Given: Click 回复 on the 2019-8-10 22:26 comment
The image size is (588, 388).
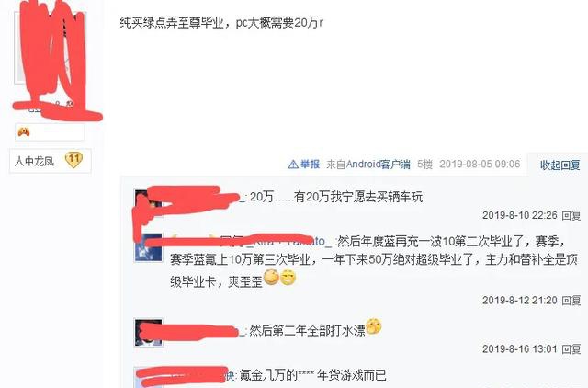Looking at the screenshot, I should [x=571, y=215].
